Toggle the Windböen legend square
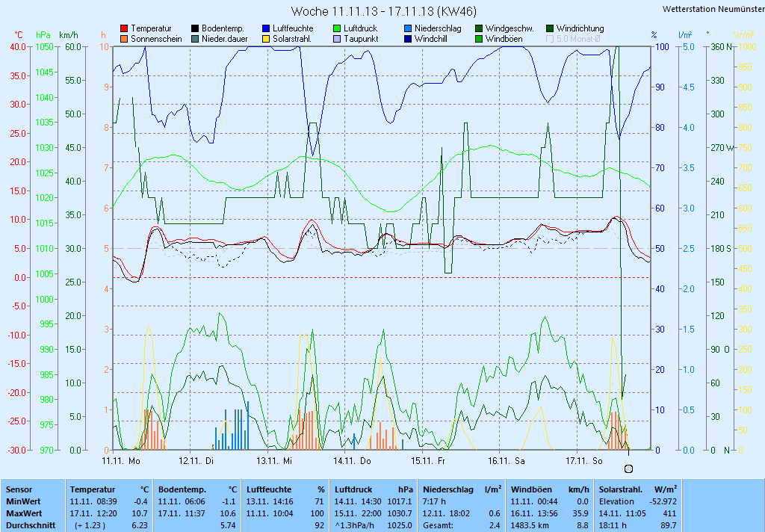The image size is (765, 532). 479,39
